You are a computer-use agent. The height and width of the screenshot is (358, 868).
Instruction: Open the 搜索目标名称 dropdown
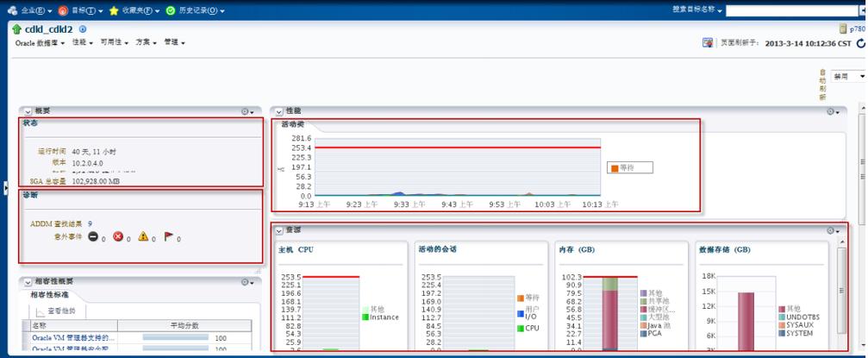(x=697, y=10)
